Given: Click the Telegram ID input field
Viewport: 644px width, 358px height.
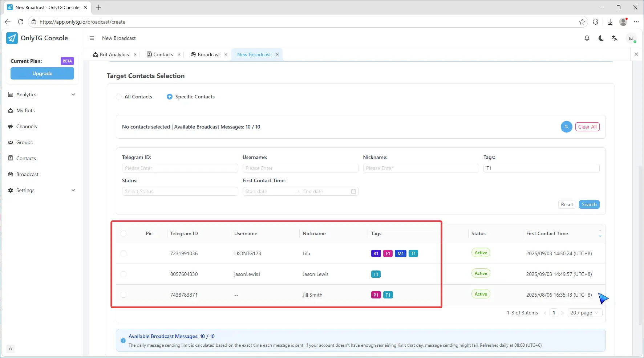Looking at the screenshot, I should pos(180,168).
